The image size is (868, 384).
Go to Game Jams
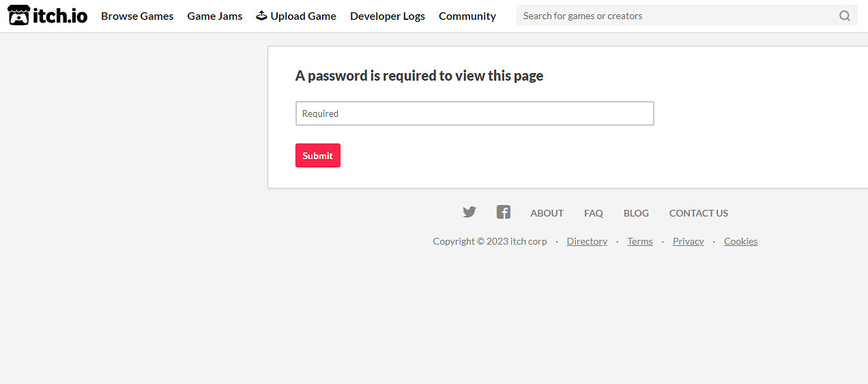[x=214, y=16]
